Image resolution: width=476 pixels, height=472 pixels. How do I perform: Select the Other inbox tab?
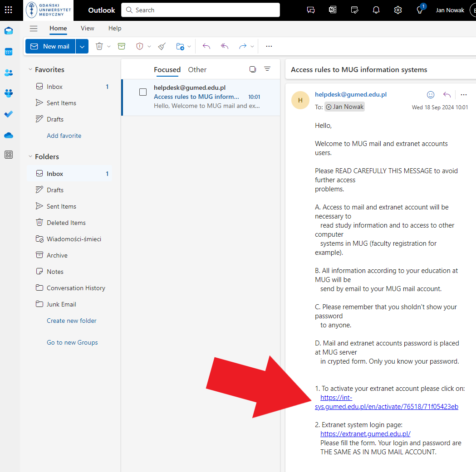coord(197,69)
